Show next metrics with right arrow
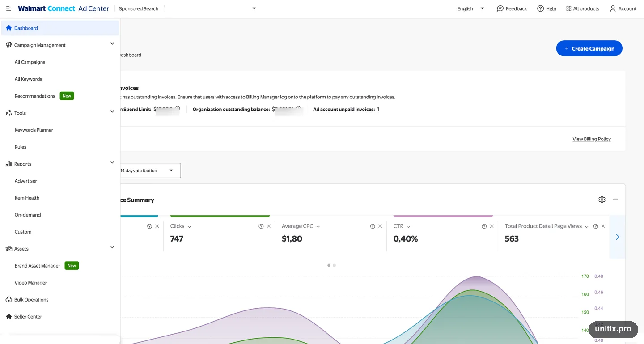The image size is (644, 344). tap(617, 237)
